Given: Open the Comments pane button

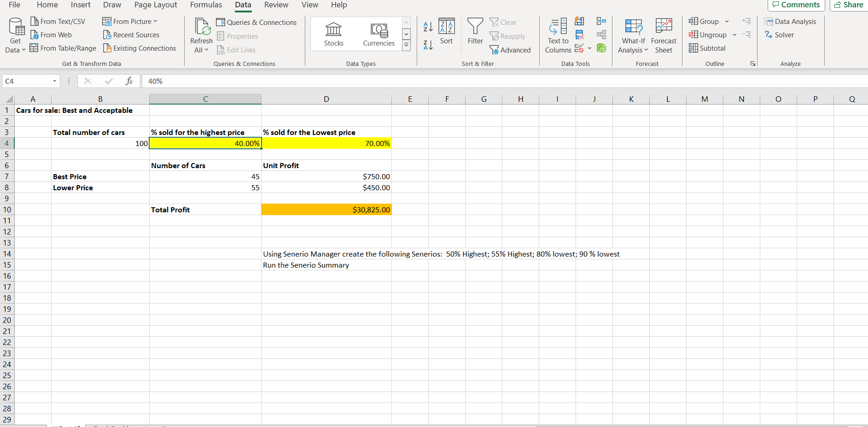Looking at the screenshot, I should pyautogui.click(x=796, y=5).
